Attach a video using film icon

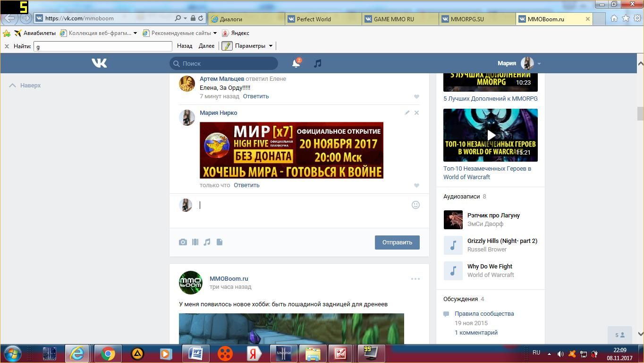coord(195,242)
